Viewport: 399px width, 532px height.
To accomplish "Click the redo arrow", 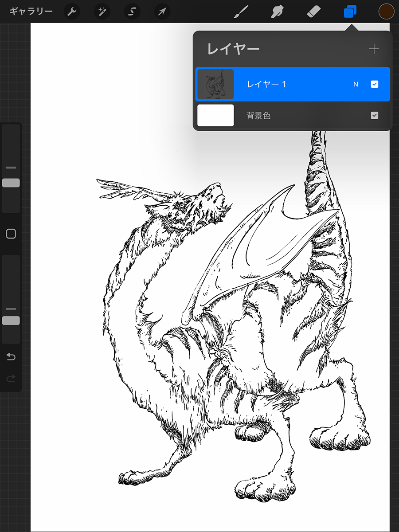I will coord(11,378).
